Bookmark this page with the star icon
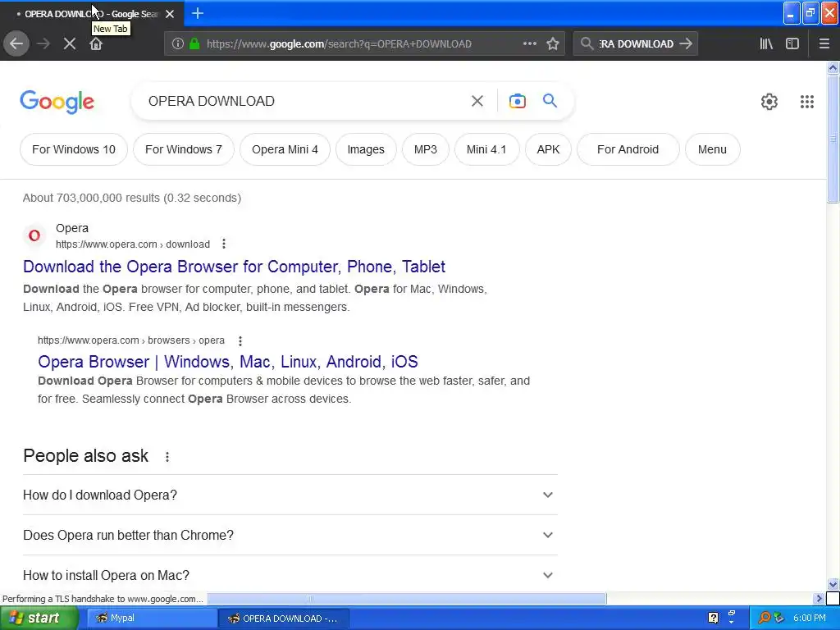The width and height of the screenshot is (840, 630). pyautogui.click(x=553, y=44)
